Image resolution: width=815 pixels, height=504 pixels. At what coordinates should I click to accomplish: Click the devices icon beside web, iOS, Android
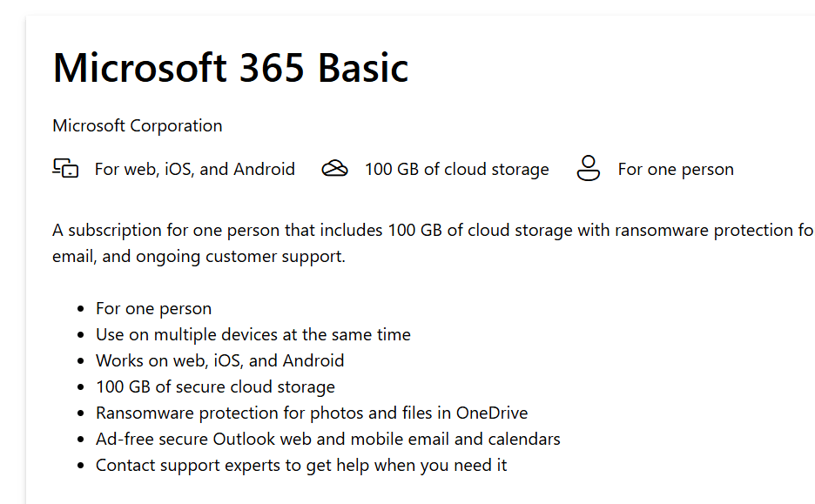[65, 169]
